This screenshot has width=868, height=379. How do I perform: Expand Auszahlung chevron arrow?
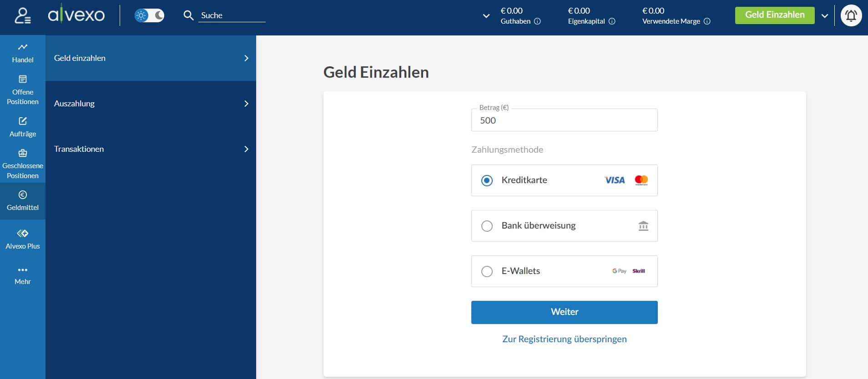(x=246, y=104)
